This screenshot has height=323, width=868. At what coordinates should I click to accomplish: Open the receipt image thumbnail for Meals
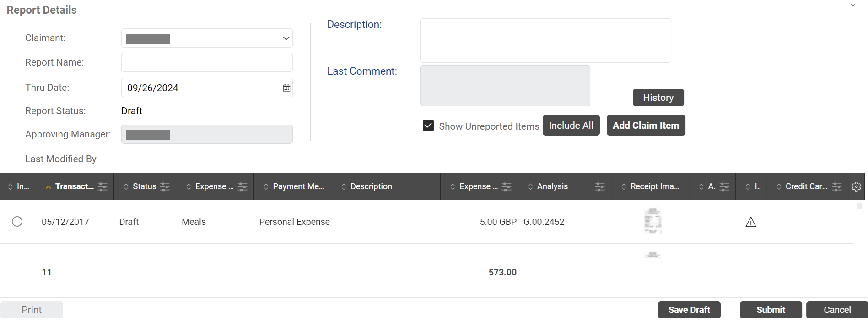click(x=652, y=221)
